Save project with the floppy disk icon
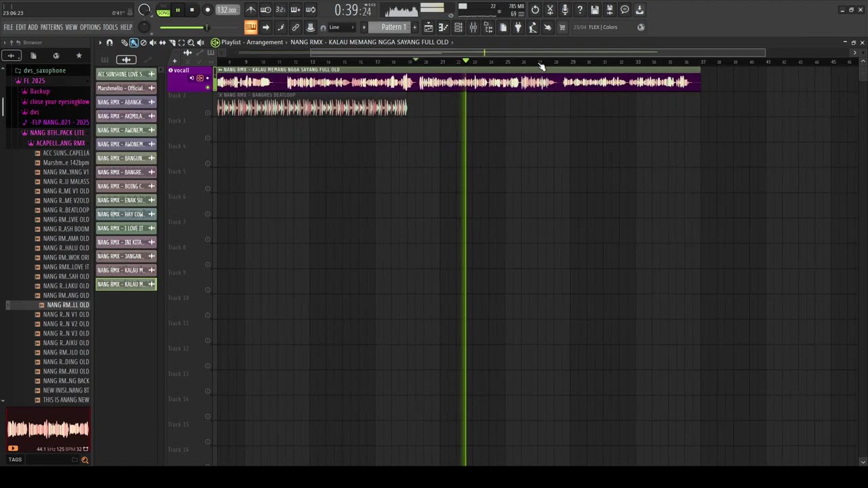 tap(595, 9)
